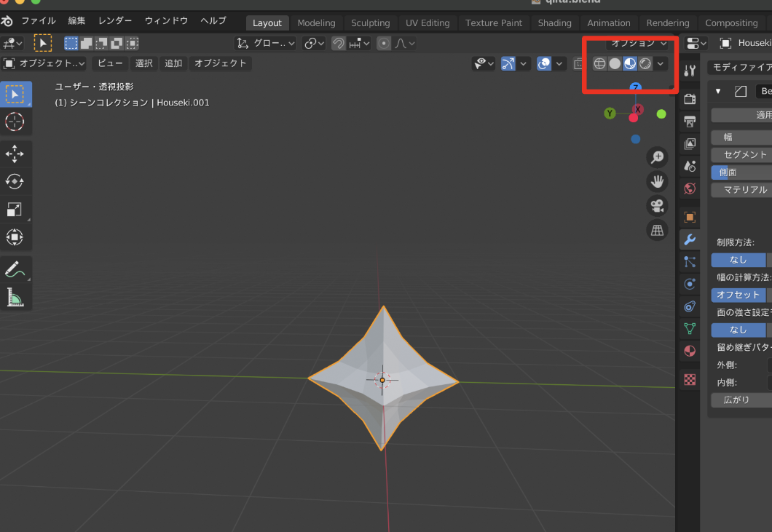Open the オブジェクト mode dropdown
This screenshot has width=772, height=532.
44,63
